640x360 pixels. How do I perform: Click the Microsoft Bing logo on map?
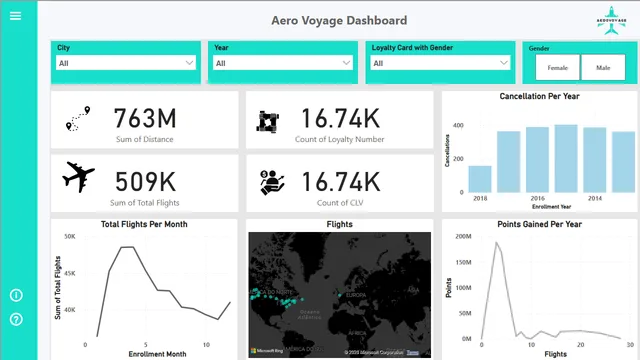[x=267, y=351]
